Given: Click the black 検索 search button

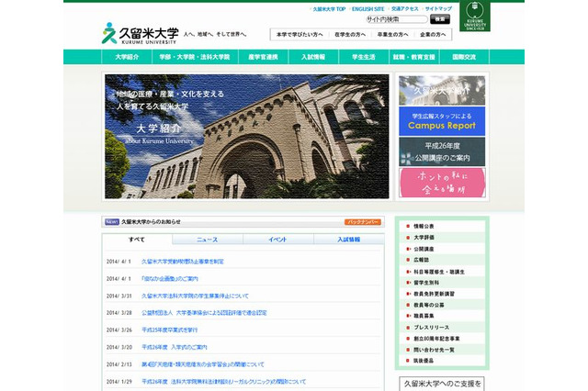Looking at the screenshot, I should [440, 19].
